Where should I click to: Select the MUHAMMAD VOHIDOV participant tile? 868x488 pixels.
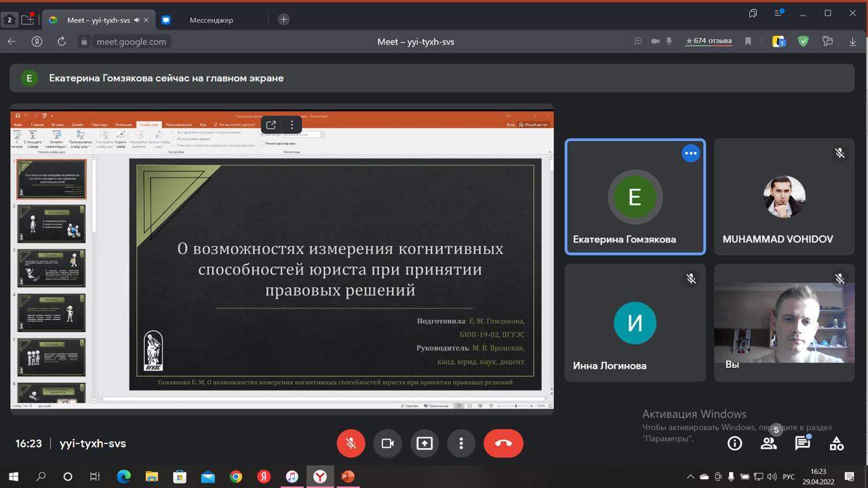[785, 197]
